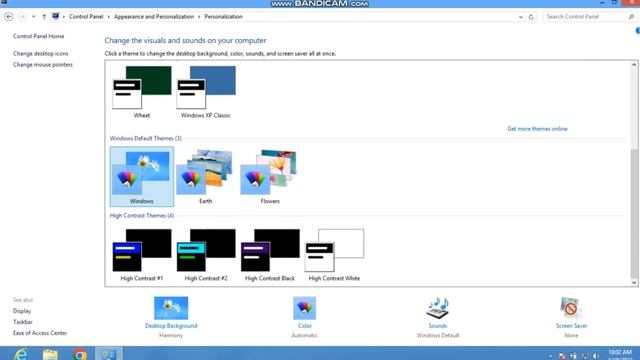This screenshot has height=360, width=640.
Task: Go up one level with Up arrow
Action: pos(44,17)
